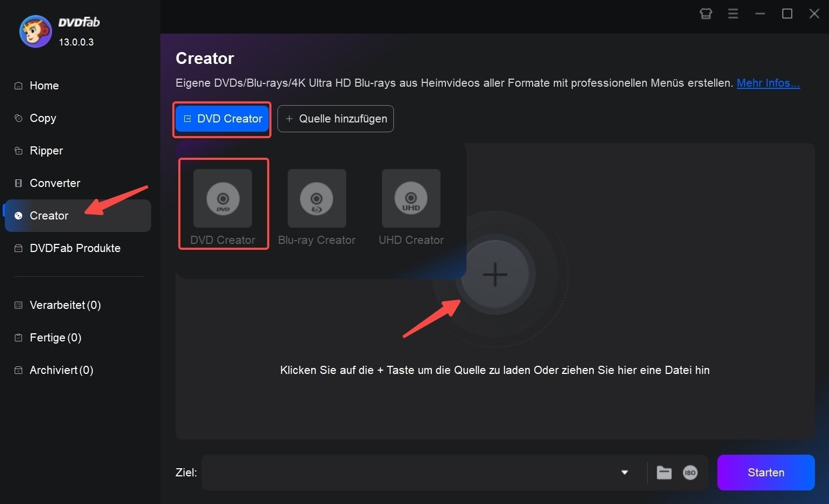Open the ISO output option
This screenshot has width=829, height=504.
coord(690,473)
